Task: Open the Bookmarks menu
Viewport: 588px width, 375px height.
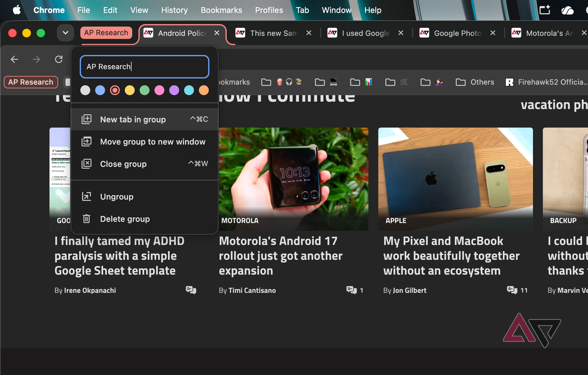Action: pos(221,10)
